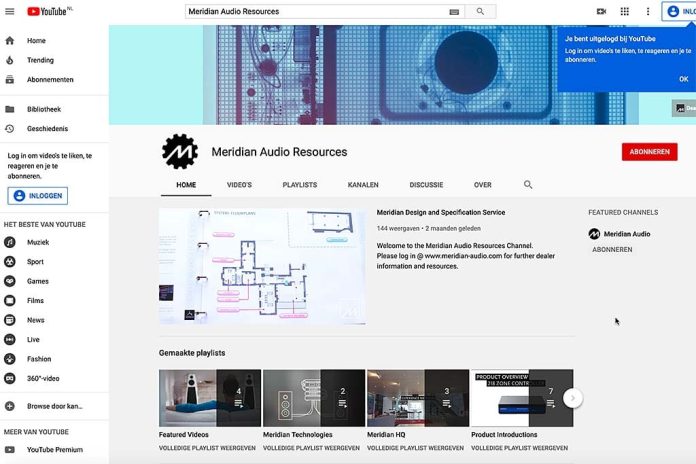View full Meridian HQ playlist link
Image resolution: width=696 pixels, height=464 pixels.
415,448
